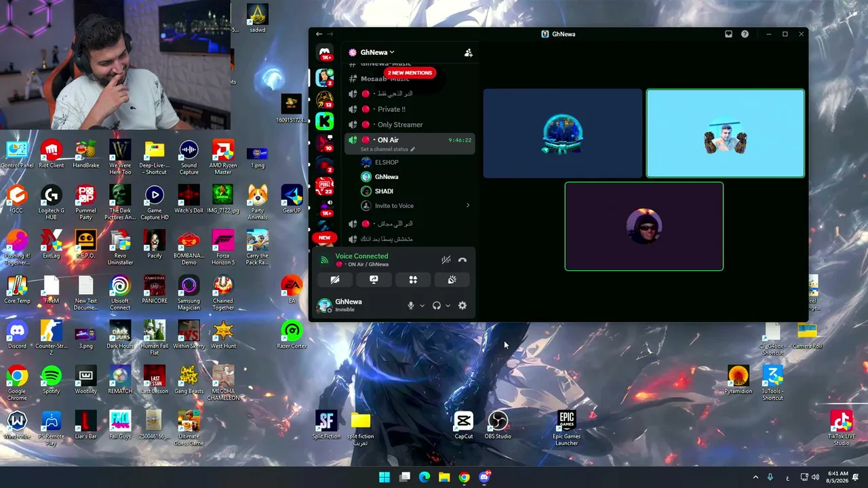Select the Epic Games Launcher desktop icon
Viewport: 868px width, 488px height.
[x=567, y=429]
